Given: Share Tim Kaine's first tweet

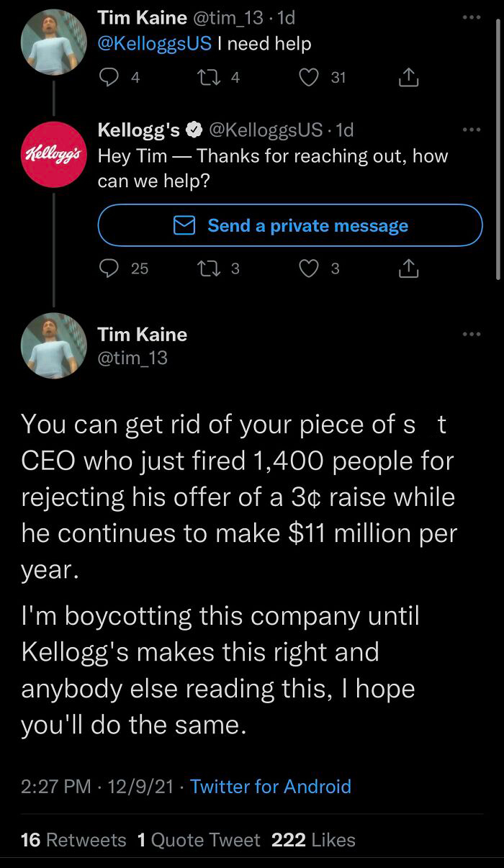Looking at the screenshot, I should pyautogui.click(x=408, y=76).
